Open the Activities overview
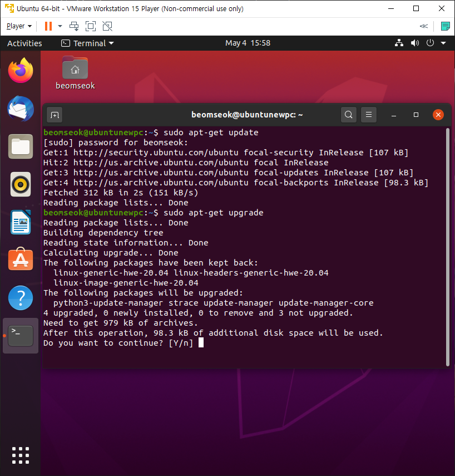The height and width of the screenshot is (476, 455). (x=24, y=43)
